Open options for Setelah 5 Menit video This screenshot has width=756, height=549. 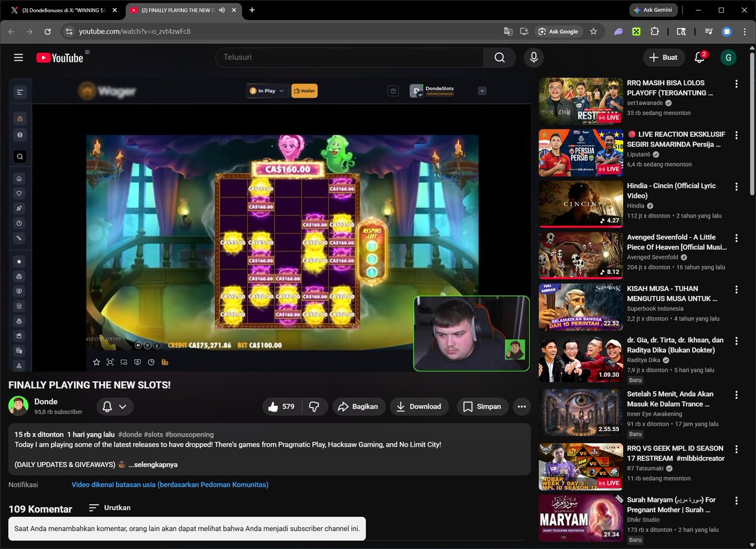click(736, 395)
